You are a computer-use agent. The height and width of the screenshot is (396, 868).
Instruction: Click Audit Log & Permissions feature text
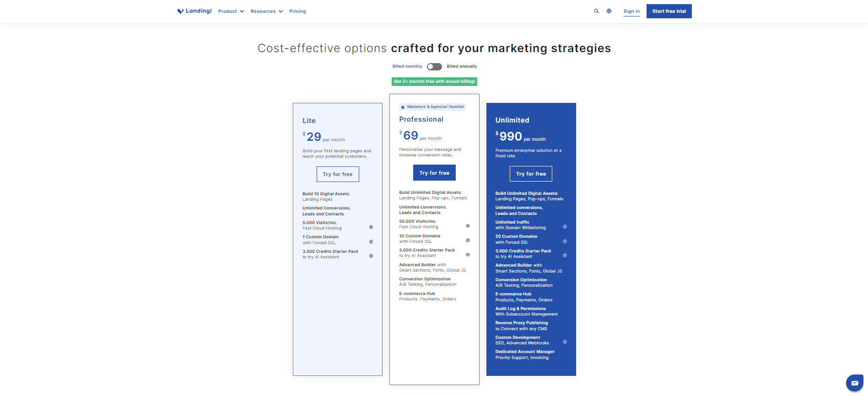click(x=526, y=311)
